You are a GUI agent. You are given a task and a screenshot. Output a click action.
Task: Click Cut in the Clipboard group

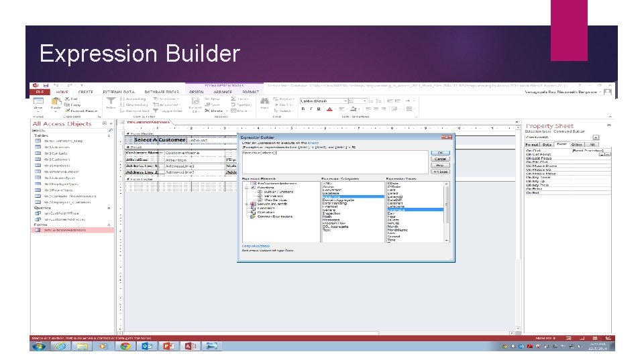click(x=71, y=99)
